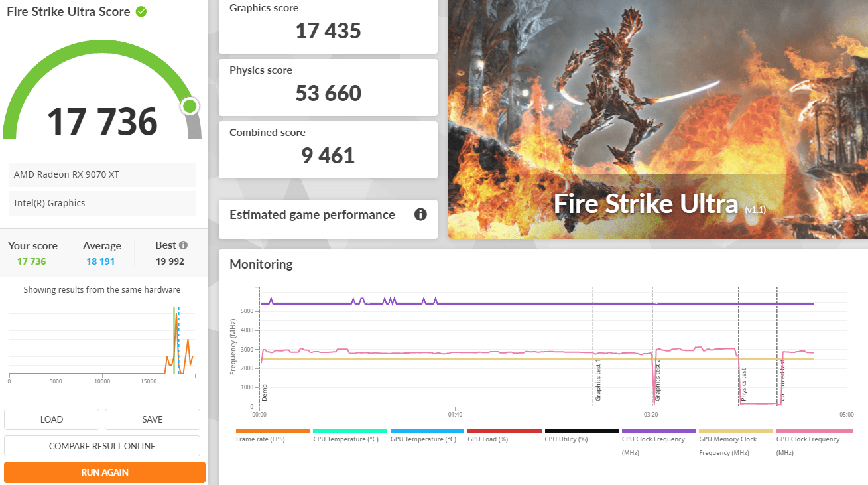Click the score distribution histogram chart
868x485 pixels.
(x=102, y=344)
